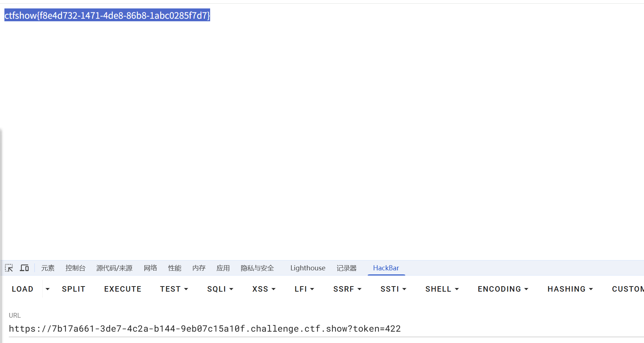Switch to the 网络 network tab
The image size is (644, 343).
pyautogui.click(x=150, y=268)
